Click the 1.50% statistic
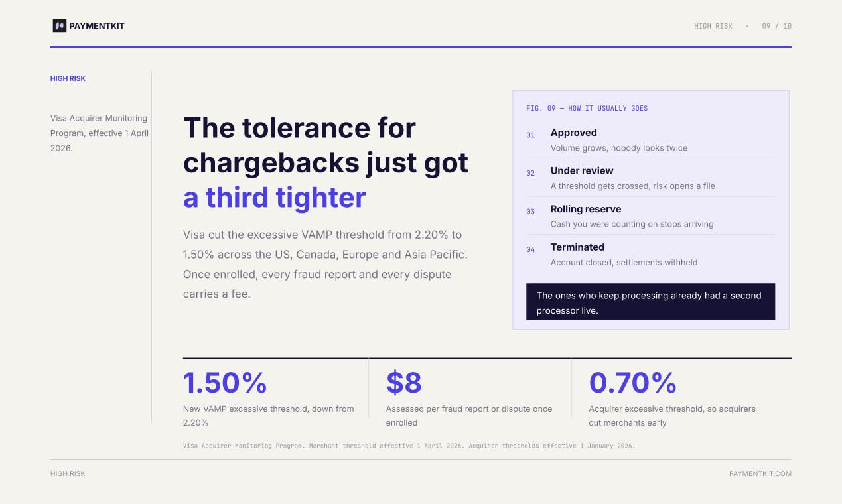This screenshot has width=842, height=504. (225, 383)
